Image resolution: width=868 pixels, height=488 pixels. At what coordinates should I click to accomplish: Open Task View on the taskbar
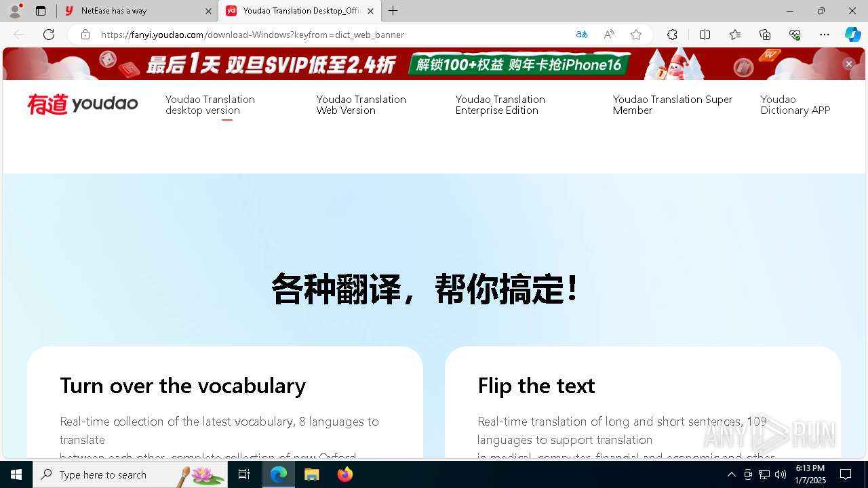point(244,474)
